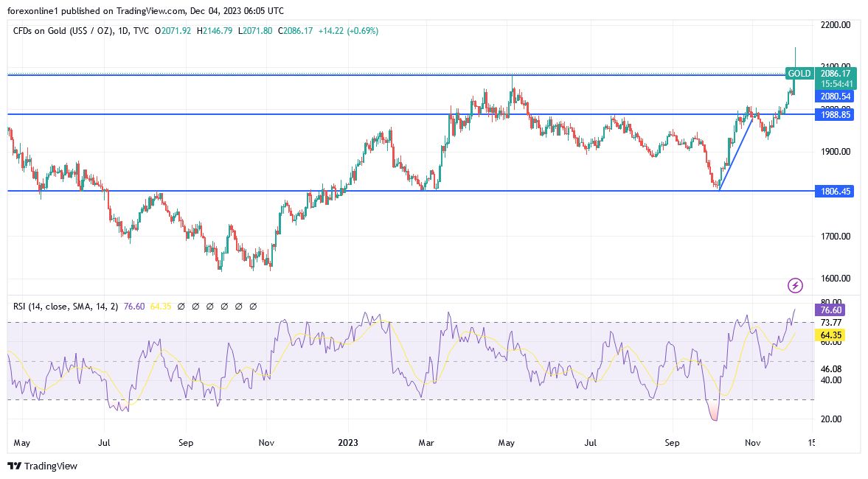Click the 1806.45 support level label
868x479 pixels.
(x=834, y=191)
